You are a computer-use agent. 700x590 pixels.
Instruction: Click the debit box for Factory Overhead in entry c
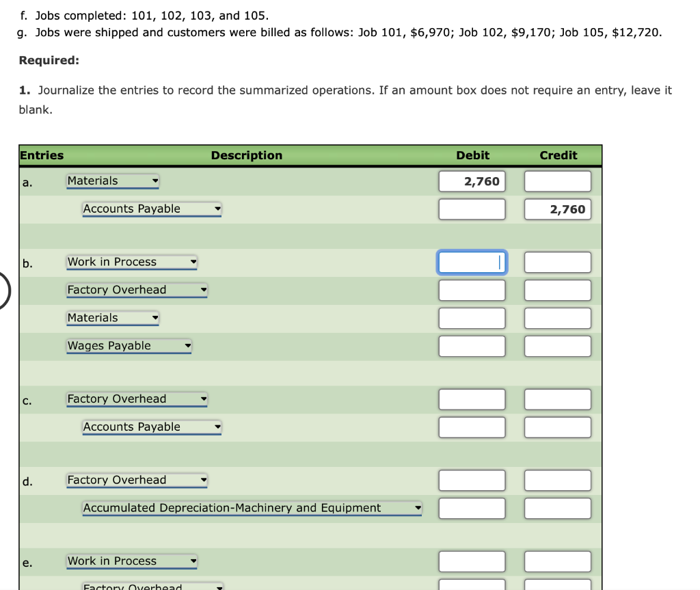pos(472,399)
